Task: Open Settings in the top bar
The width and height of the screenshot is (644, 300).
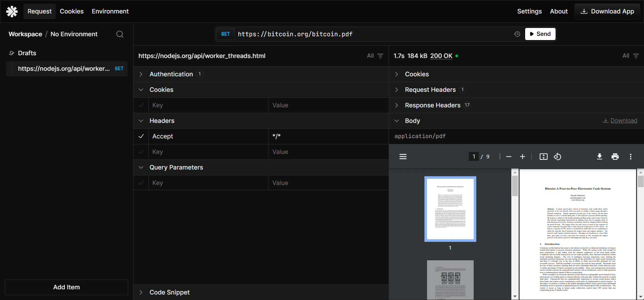Action: point(529,11)
